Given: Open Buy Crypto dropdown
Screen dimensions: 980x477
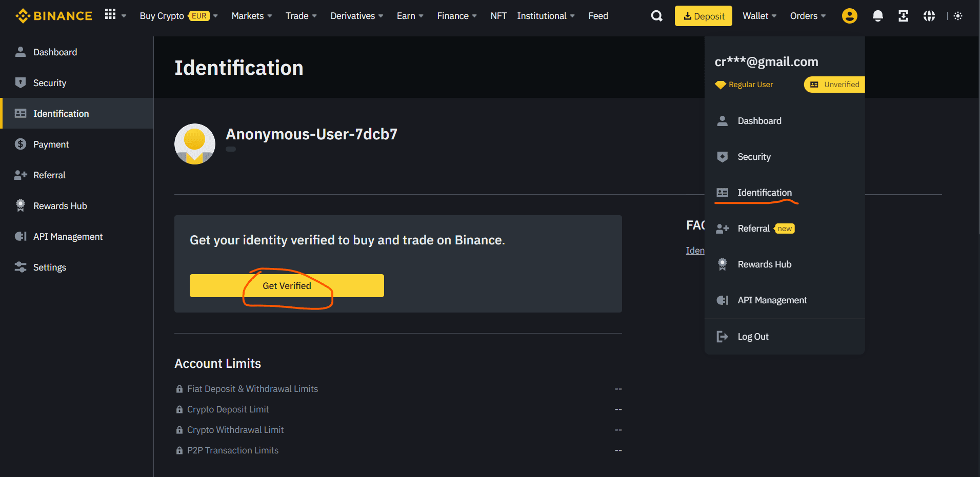Looking at the screenshot, I should coord(178,16).
